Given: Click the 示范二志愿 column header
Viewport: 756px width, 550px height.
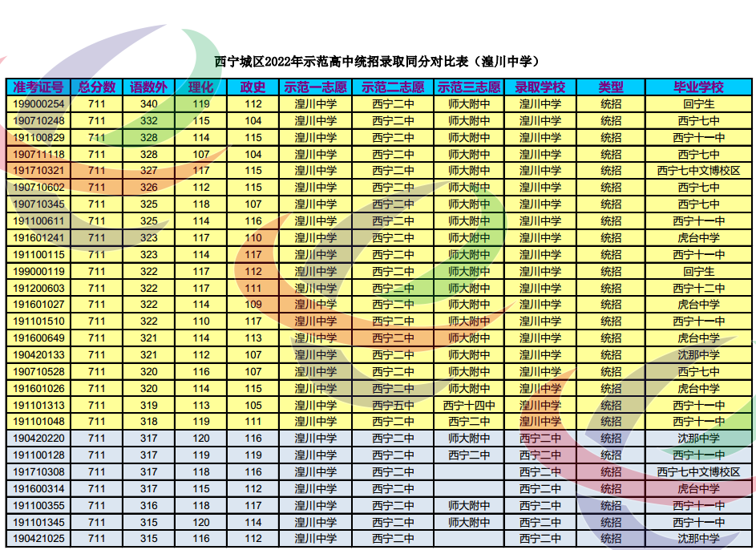Looking at the screenshot, I should pos(393,87).
